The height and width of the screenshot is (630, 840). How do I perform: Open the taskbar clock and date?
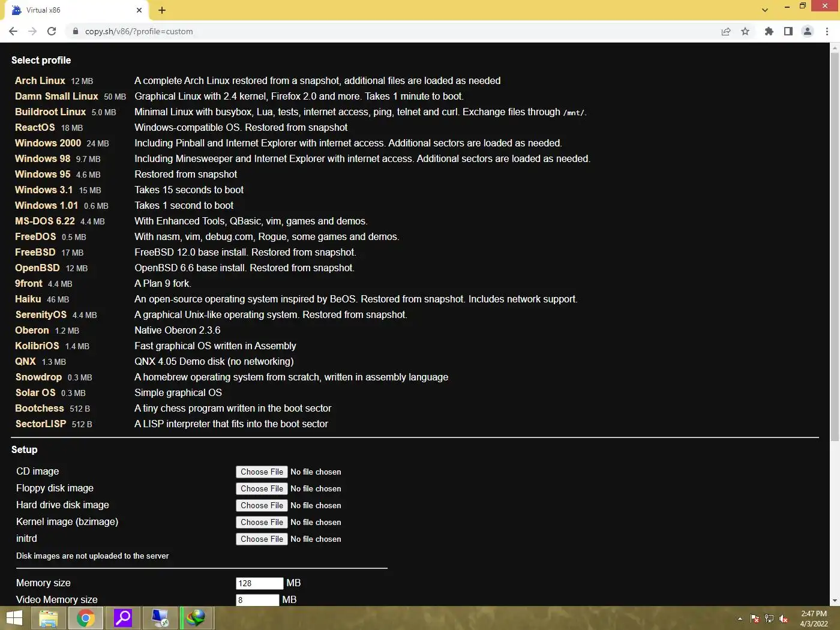[x=814, y=619]
